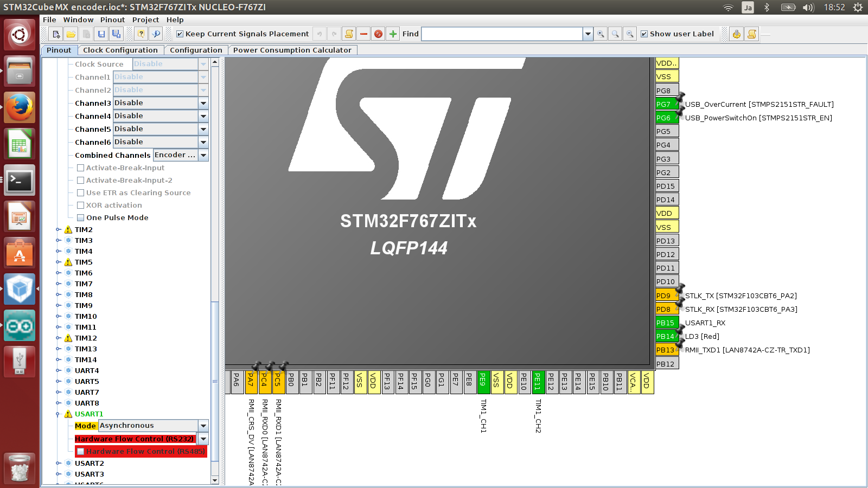Select the PE9 pin on the chip
This screenshot has height=488, width=868.
click(482, 382)
